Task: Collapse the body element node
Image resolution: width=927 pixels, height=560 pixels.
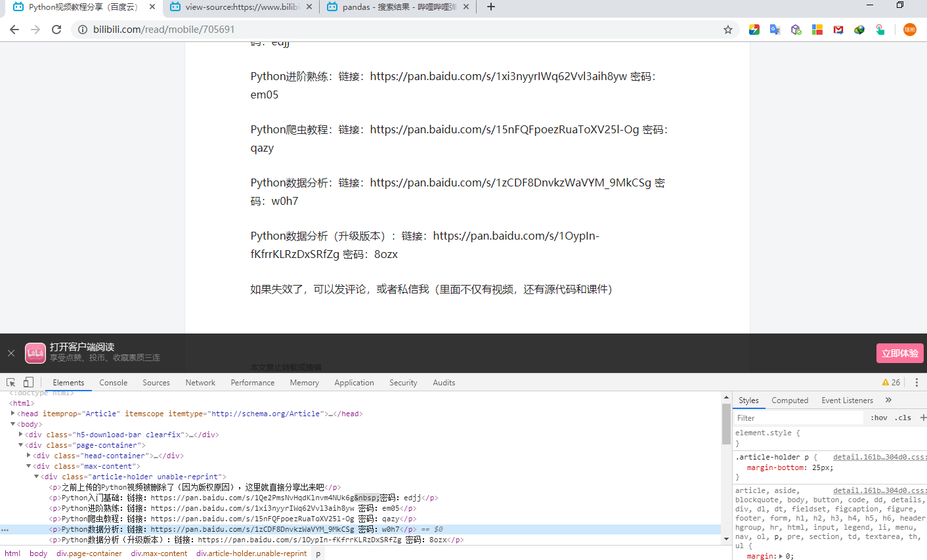Action: pos(13,424)
